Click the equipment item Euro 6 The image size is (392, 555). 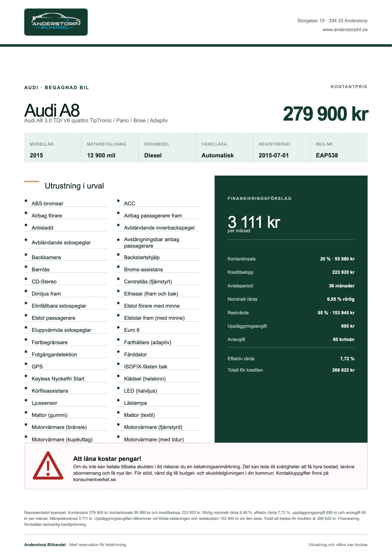click(132, 330)
